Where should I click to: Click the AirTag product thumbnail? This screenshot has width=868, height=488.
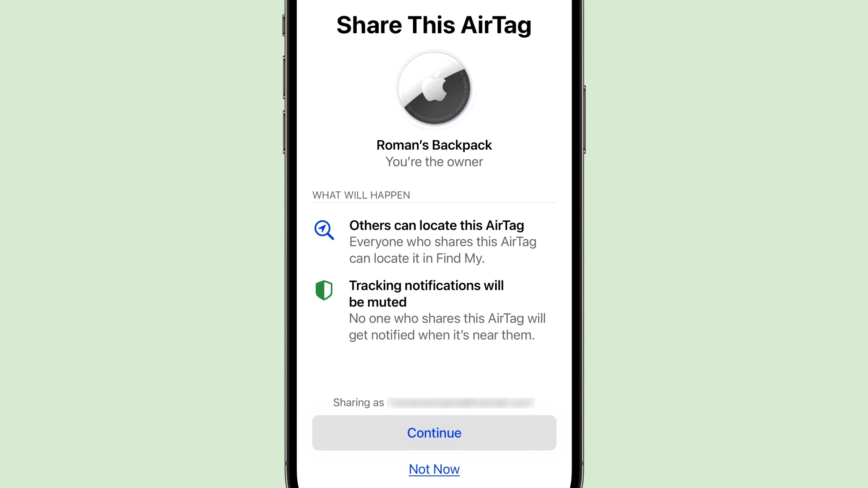pos(434,89)
